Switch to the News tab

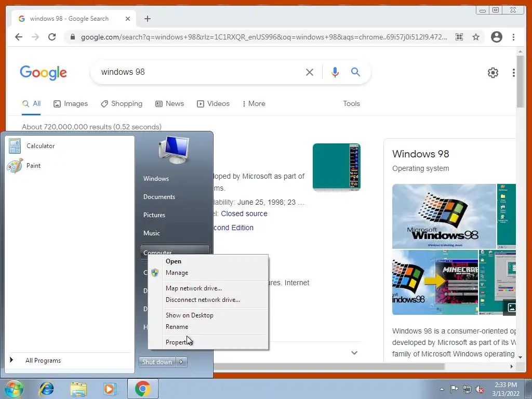click(169, 104)
